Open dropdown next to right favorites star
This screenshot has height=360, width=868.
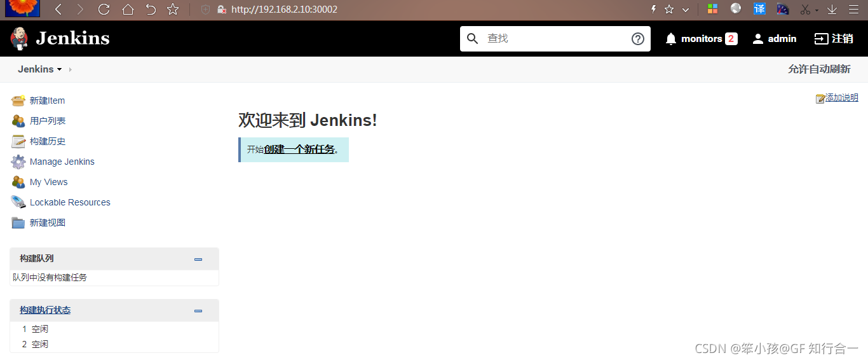pos(686,10)
